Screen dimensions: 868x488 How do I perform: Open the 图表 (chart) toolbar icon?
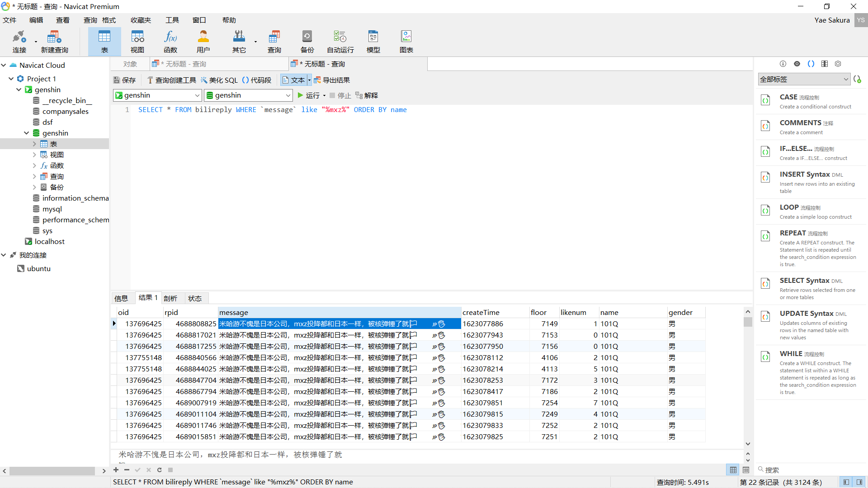406,42
